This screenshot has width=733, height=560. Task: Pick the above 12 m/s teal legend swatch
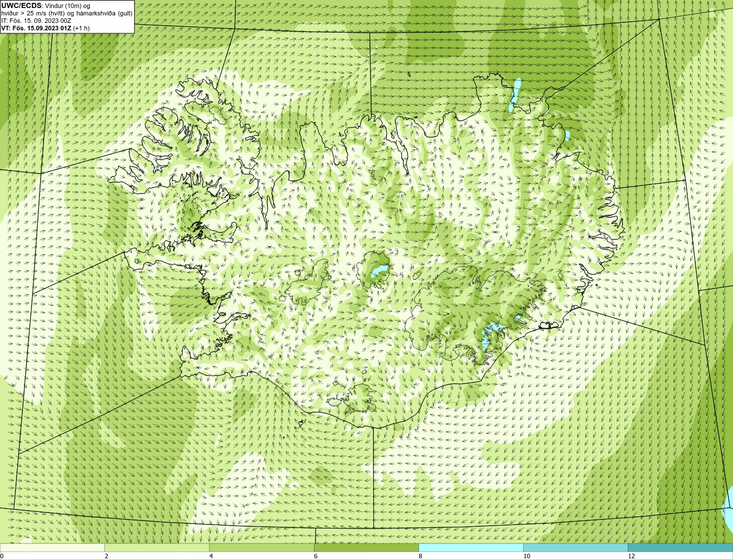pyautogui.click(x=680, y=547)
